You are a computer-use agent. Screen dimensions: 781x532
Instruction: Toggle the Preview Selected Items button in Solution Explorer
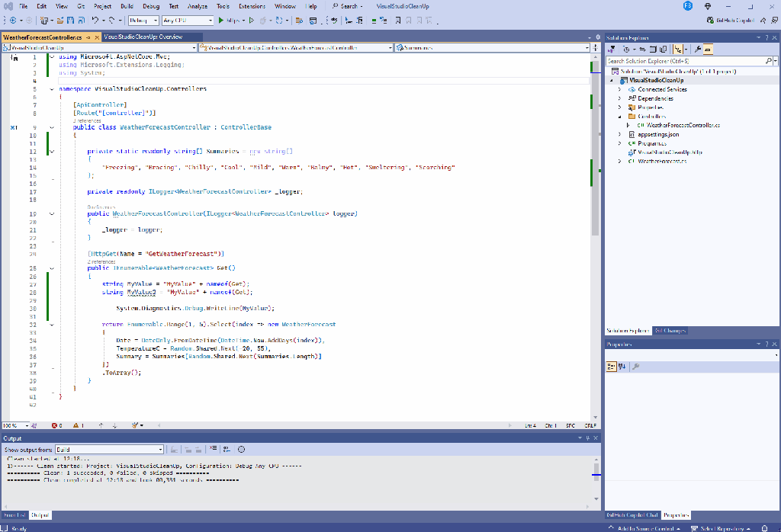tap(707, 49)
